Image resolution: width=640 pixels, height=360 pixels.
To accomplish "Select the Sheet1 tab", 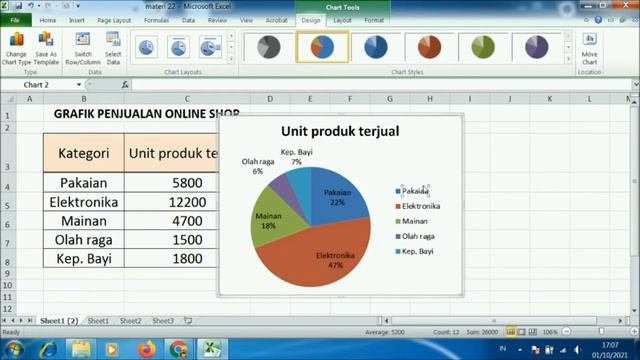I will point(98,321).
